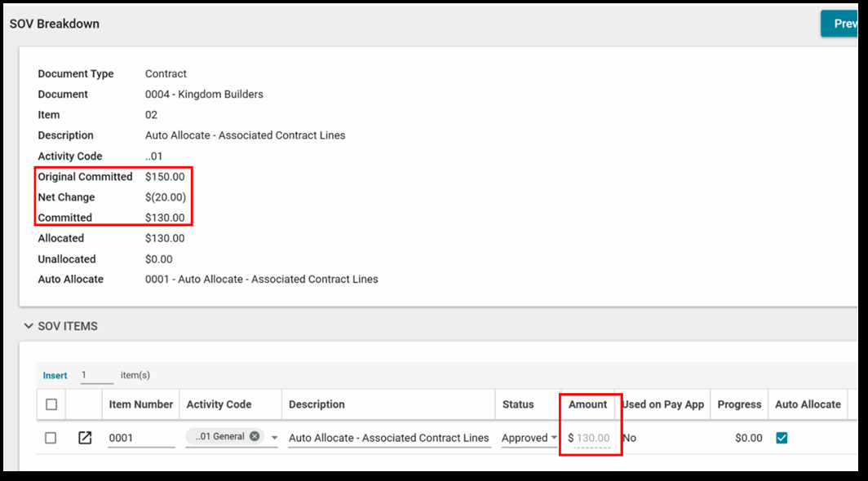Click the Insert link

tap(55, 376)
